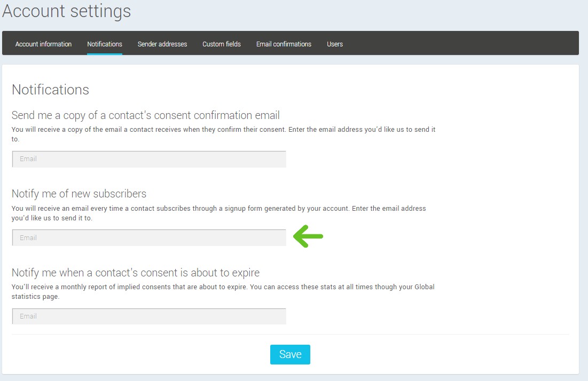
Task: Switch to the Users tab
Action: tap(335, 44)
